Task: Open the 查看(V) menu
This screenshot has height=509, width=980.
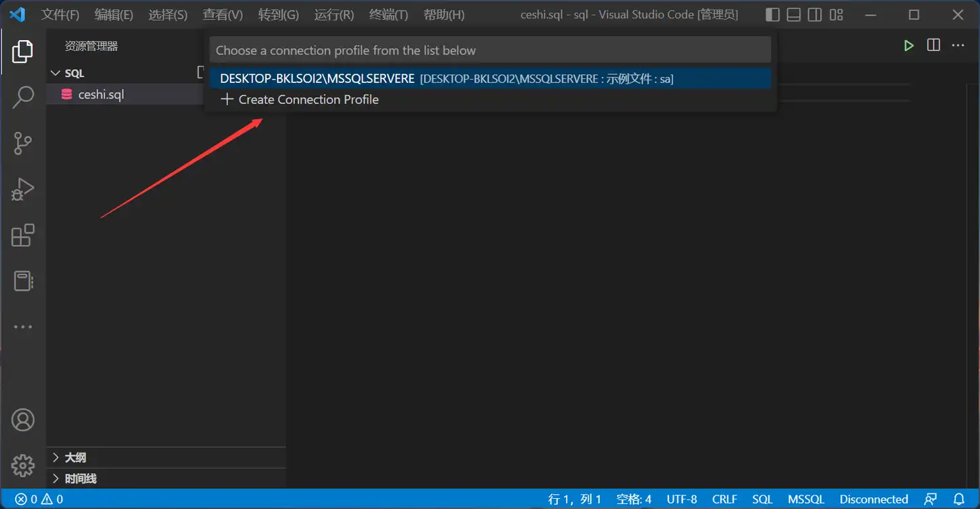Action: (x=223, y=14)
